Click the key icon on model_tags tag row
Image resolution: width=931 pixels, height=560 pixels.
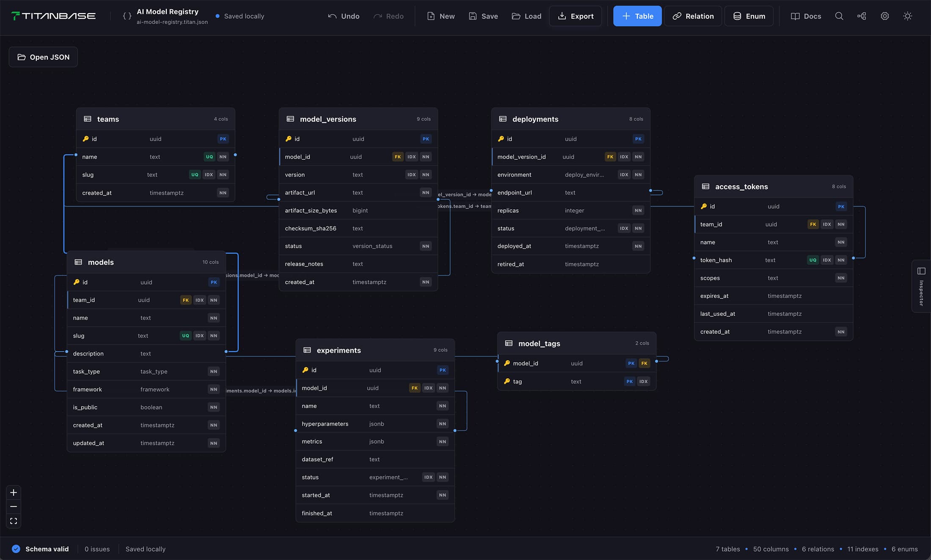click(507, 381)
